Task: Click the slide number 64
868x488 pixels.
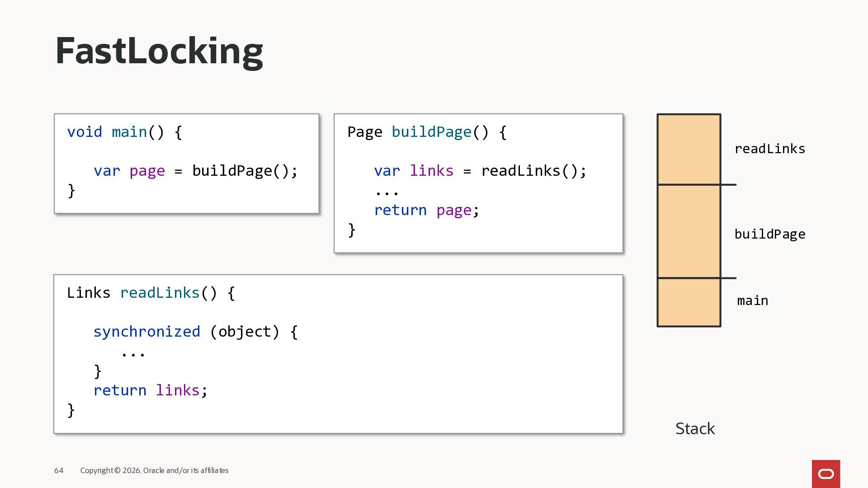Action: (59, 470)
